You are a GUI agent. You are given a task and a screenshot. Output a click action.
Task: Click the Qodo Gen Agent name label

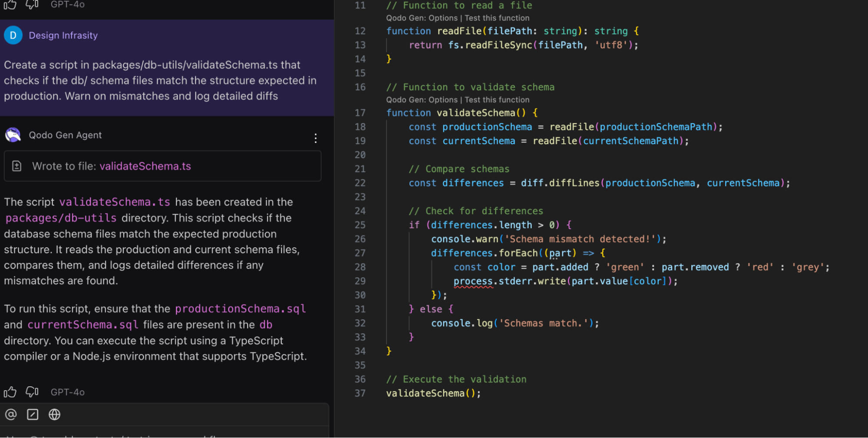[x=65, y=135]
